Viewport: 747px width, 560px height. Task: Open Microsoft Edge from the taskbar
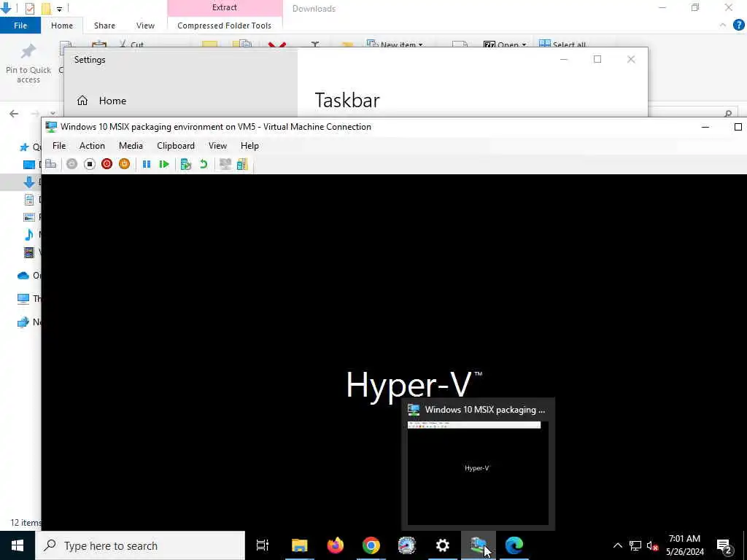[x=514, y=545]
